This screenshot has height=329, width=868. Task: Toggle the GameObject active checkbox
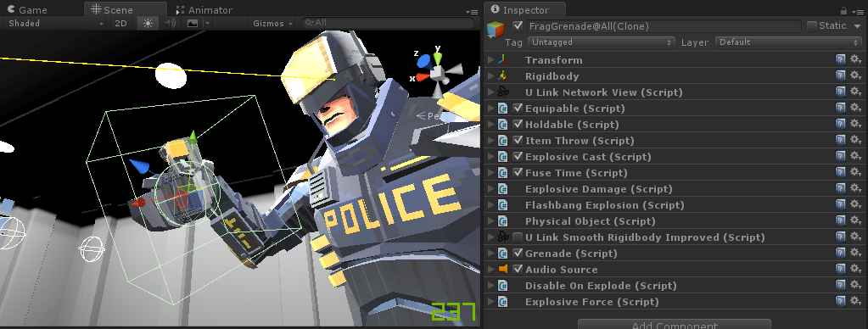518,26
